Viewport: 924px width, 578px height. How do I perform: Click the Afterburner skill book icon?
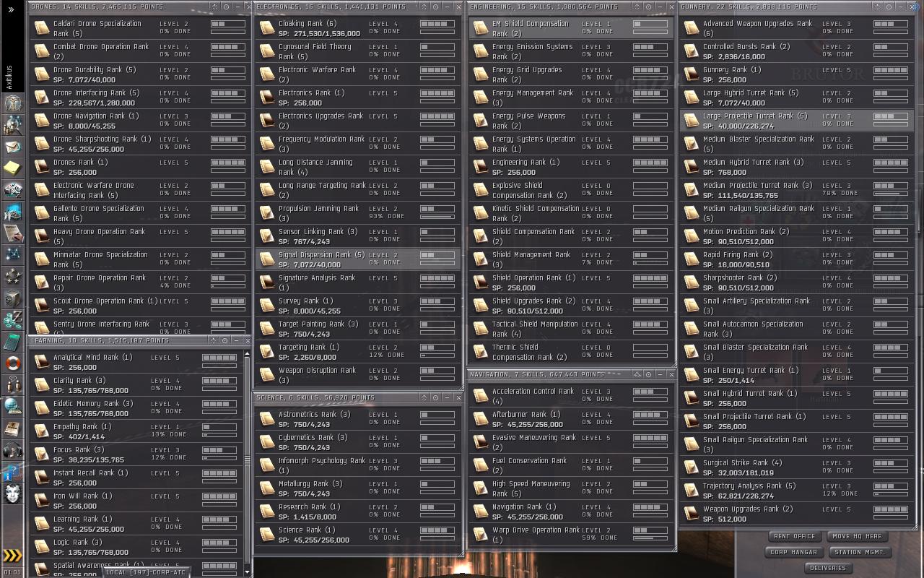coord(481,419)
